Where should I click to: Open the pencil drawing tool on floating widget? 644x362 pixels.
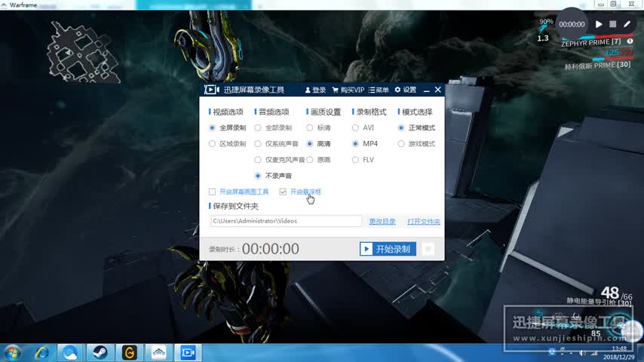pos(627,24)
